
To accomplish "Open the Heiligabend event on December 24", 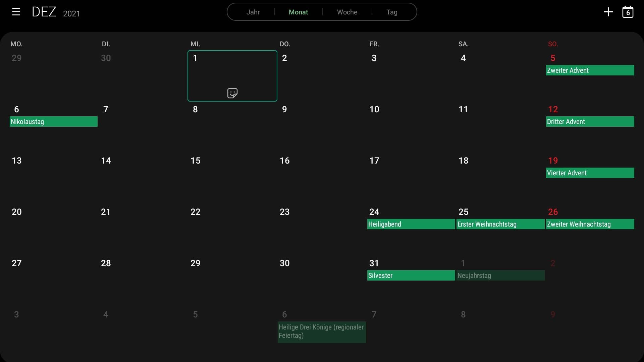I will coord(410,224).
